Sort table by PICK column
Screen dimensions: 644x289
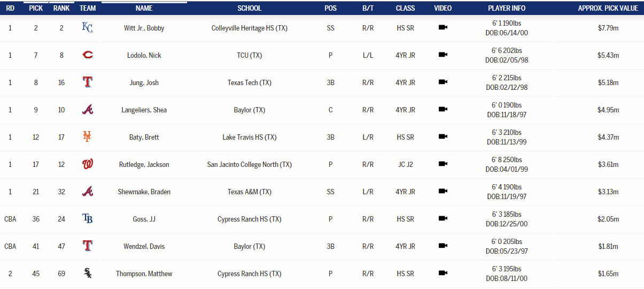36,8
